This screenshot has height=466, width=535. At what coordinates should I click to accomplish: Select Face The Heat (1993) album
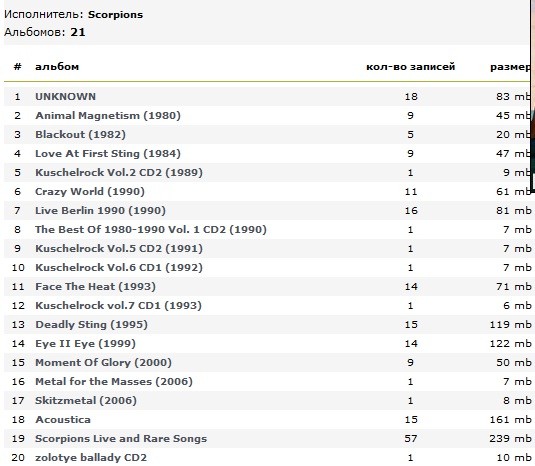pos(95,287)
